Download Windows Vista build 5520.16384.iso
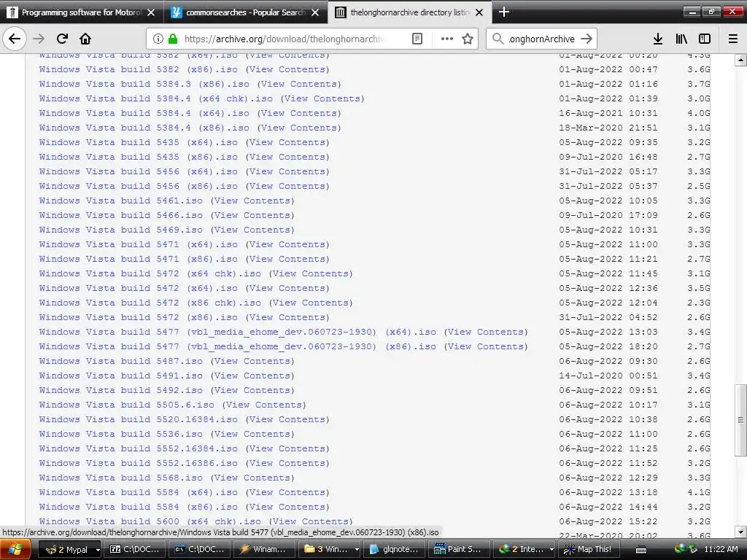 coord(138,419)
